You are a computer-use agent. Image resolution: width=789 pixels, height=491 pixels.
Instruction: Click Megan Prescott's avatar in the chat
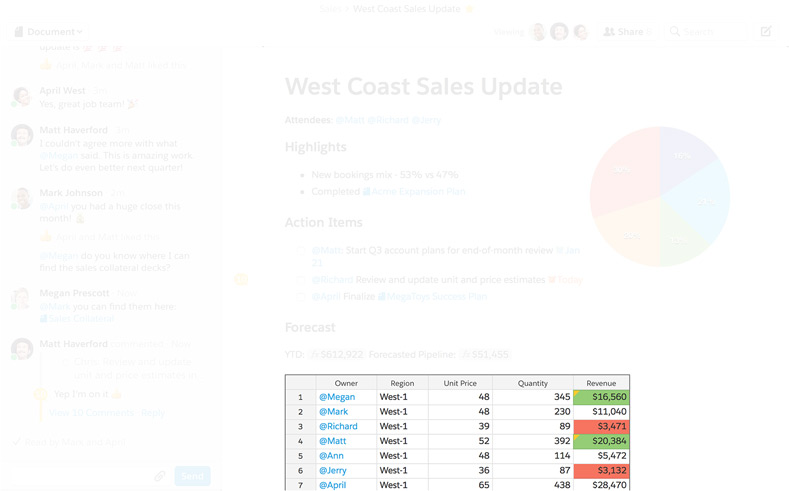[21, 298]
